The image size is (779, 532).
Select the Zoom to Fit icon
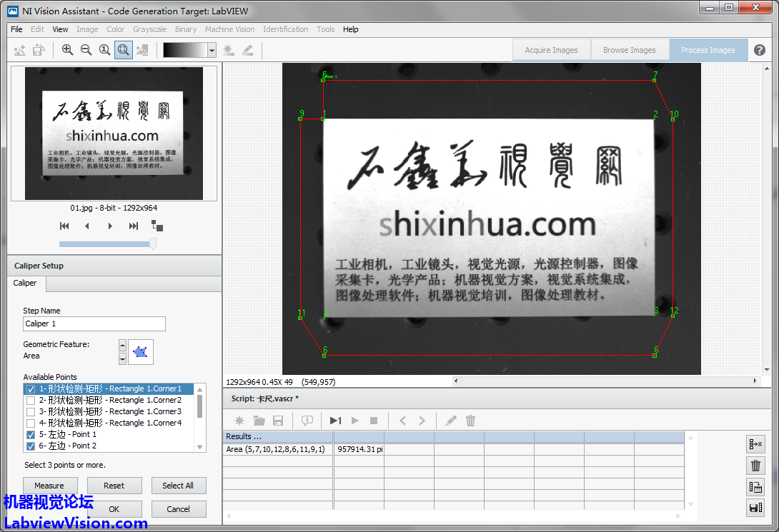[123, 50]
